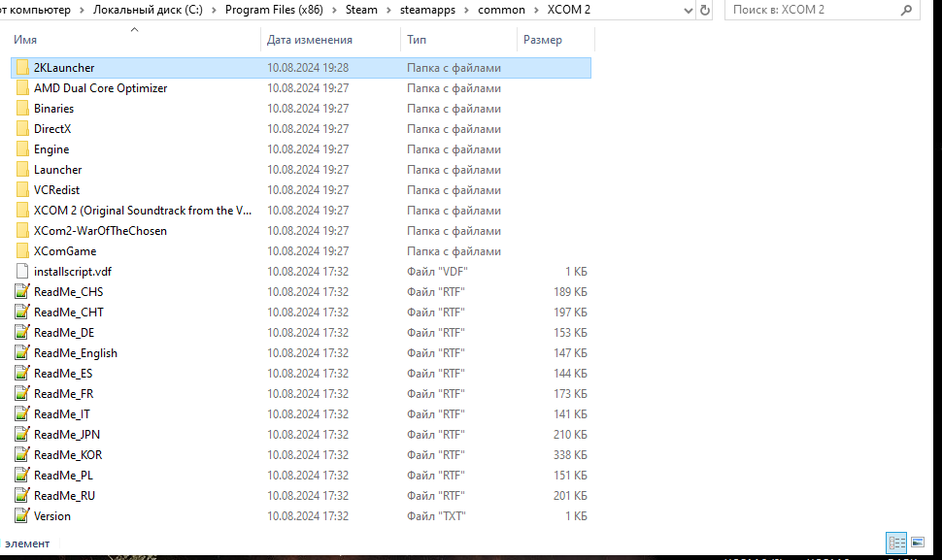Expand the chevron after common breadcrumb

536,11
